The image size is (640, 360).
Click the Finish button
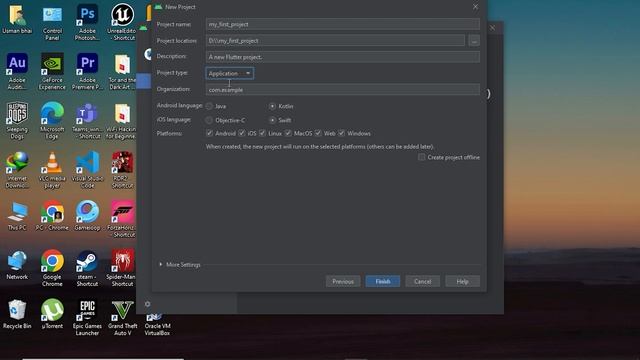pyautogui.click(x=382, y=281)
